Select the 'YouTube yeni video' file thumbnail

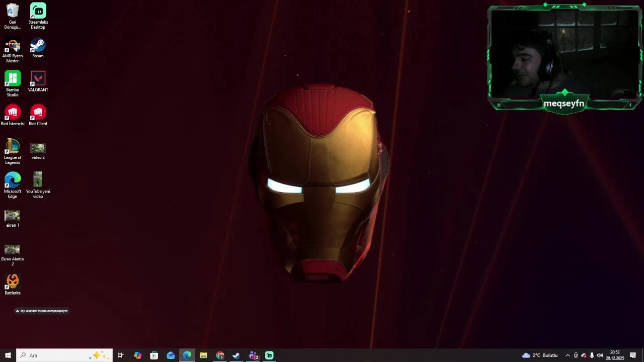(38, 186)
